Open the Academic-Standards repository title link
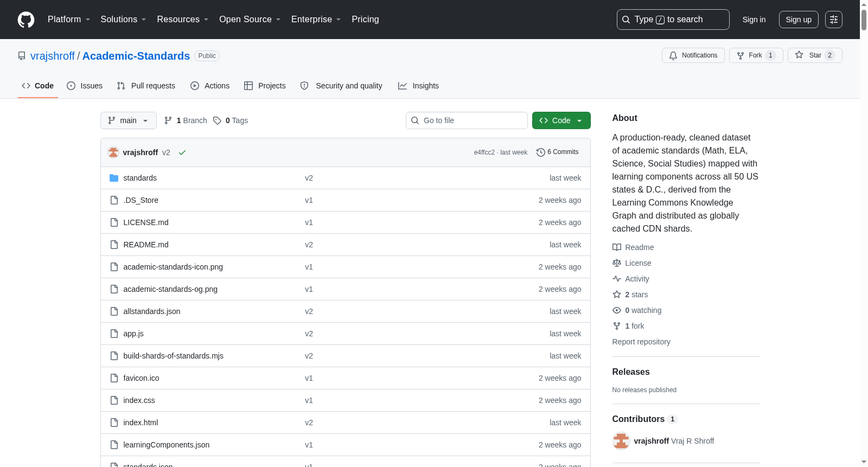Viewport: 868px width, 467px height. point(136,56)
